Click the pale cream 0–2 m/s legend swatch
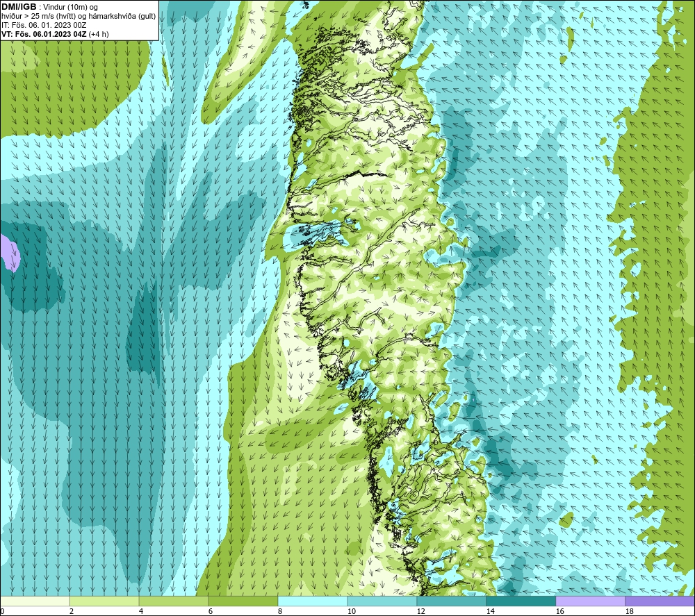The width and height of the screenshot is (695, 616). click(35, 601)
